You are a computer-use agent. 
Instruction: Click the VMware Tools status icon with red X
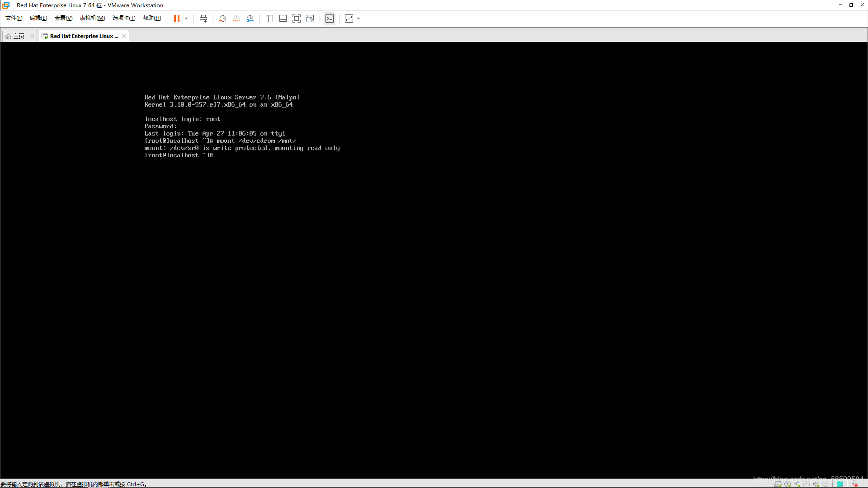854,484
